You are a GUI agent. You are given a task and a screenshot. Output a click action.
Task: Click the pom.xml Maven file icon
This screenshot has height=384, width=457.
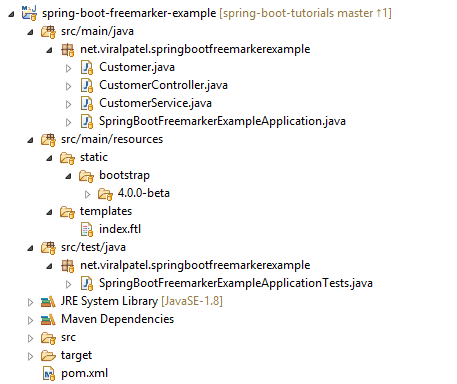pos(49,374)
